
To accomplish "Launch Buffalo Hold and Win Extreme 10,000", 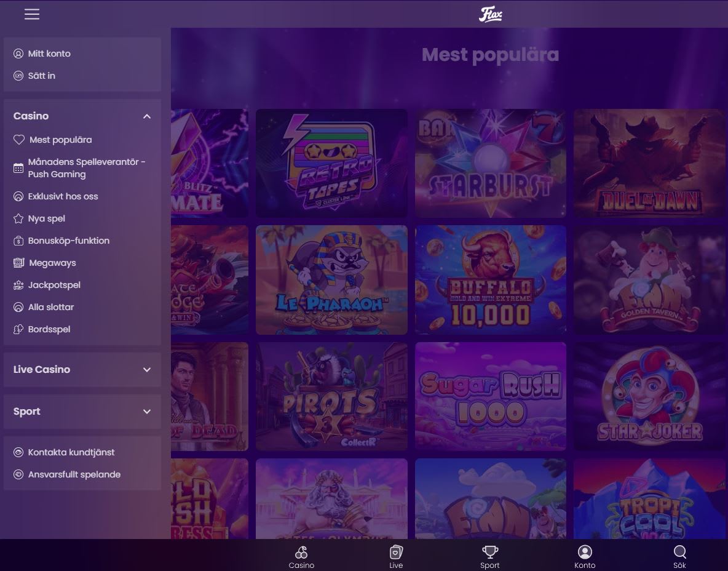I will click(490, 280).
